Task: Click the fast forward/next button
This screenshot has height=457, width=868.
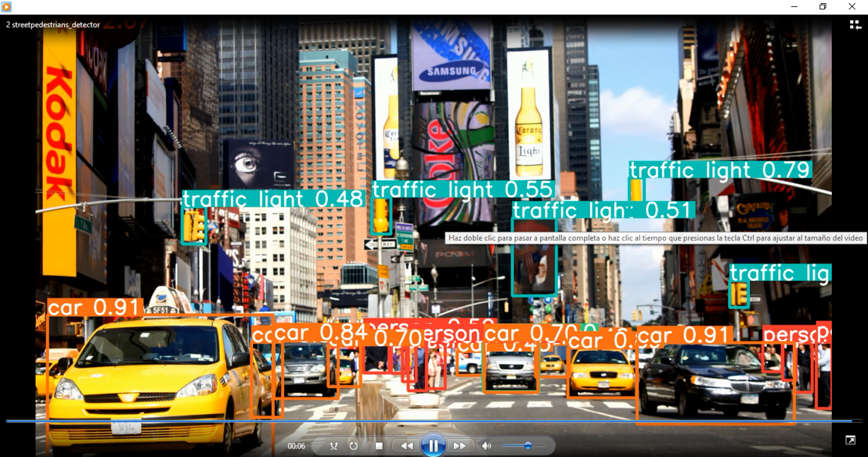Action: [x=460, y=446]
